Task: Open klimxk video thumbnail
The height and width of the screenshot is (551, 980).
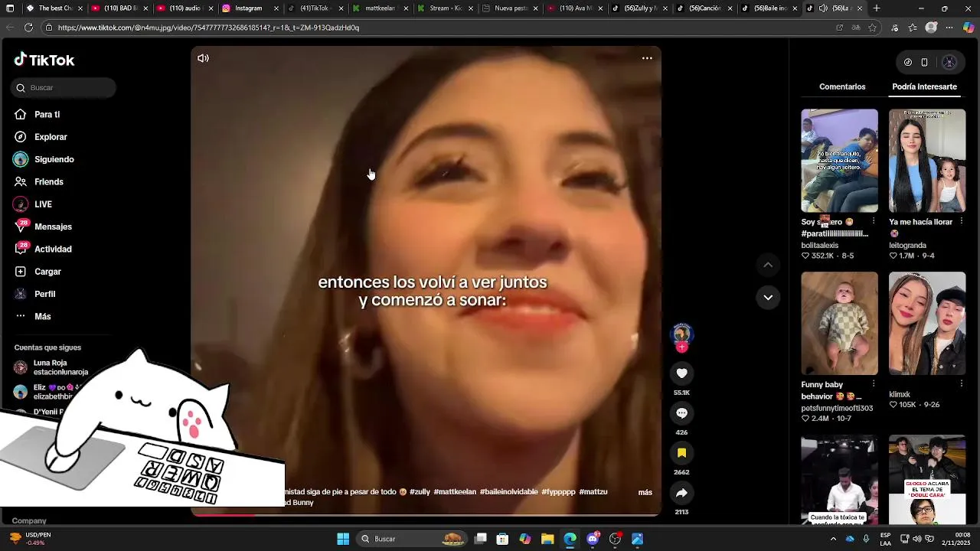Action: [927, 323]
